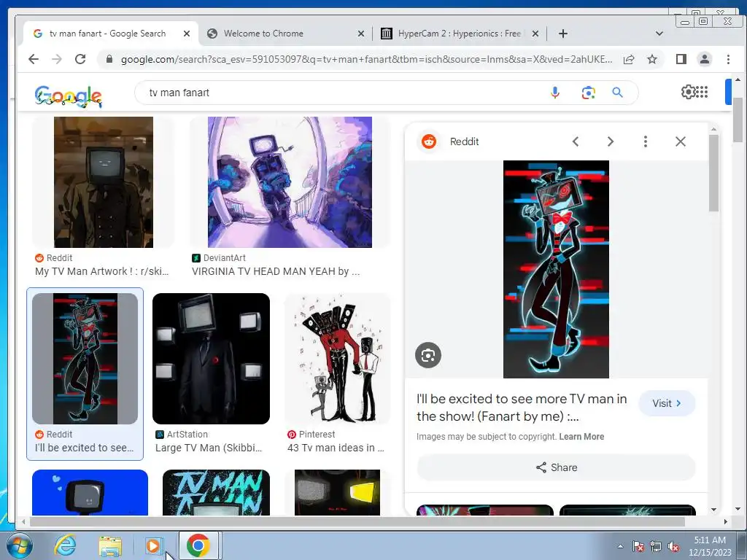
Task: Open Windows Media Player from taskbar
Action: tap(153, 545)
